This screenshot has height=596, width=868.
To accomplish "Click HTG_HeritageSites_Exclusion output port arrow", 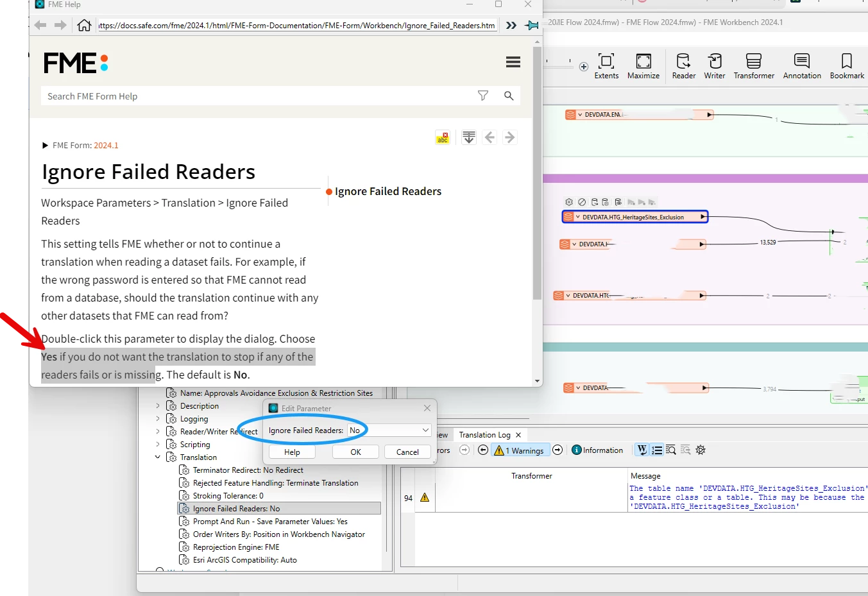I will point(703,217).
